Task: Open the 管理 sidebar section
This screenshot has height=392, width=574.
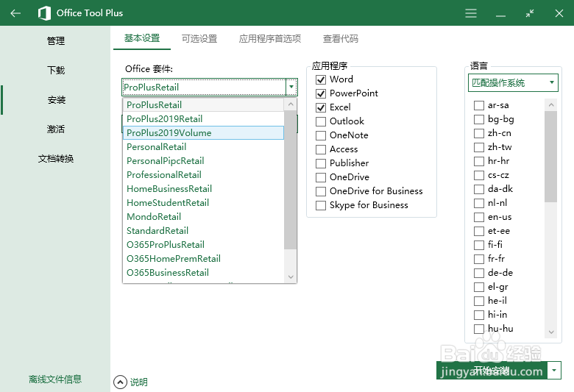Action: pos(56,40)
